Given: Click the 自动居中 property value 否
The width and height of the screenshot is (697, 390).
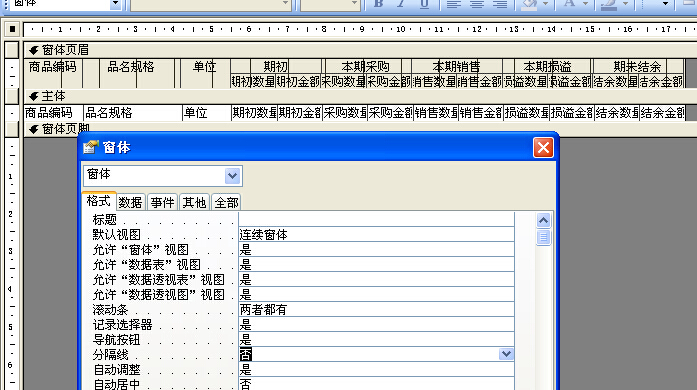Looking at the screenshot, I should pyautogui.click(x=377, y=384).
